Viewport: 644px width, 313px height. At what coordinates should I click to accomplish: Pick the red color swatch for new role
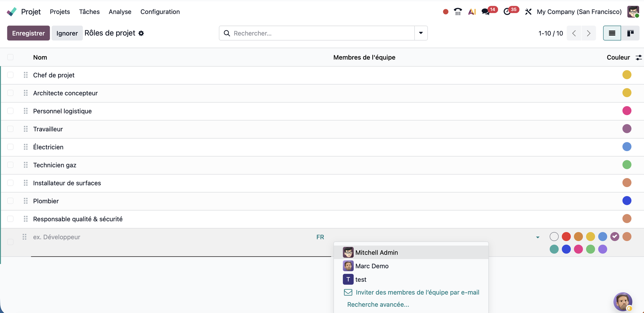(x=566, y=237)
